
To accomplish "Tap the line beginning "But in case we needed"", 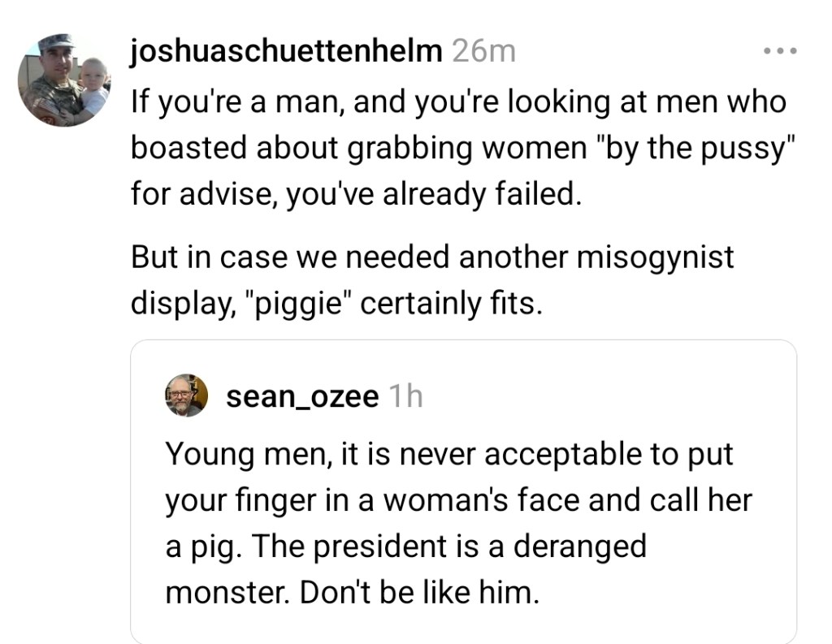I will tap(432, 257).
